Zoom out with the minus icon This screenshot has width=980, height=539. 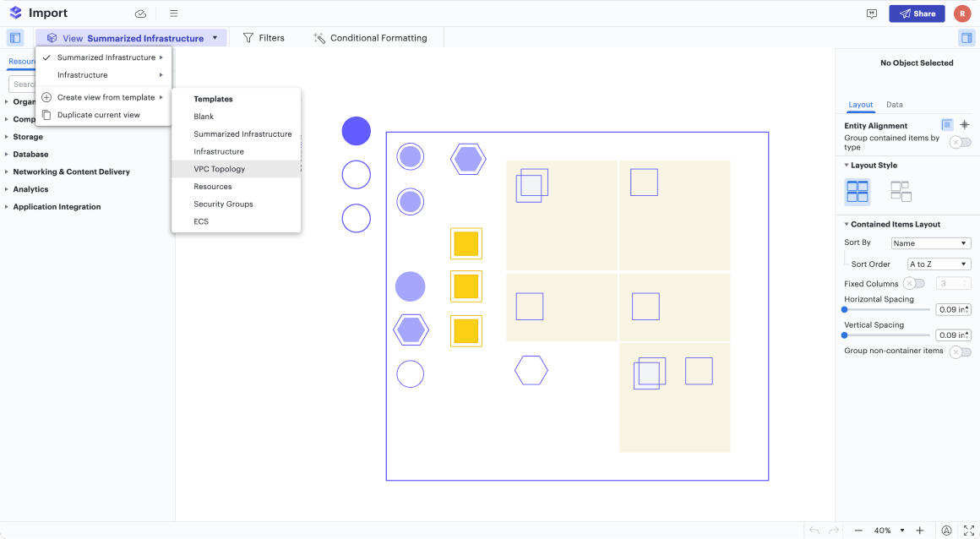coord(858,531)
